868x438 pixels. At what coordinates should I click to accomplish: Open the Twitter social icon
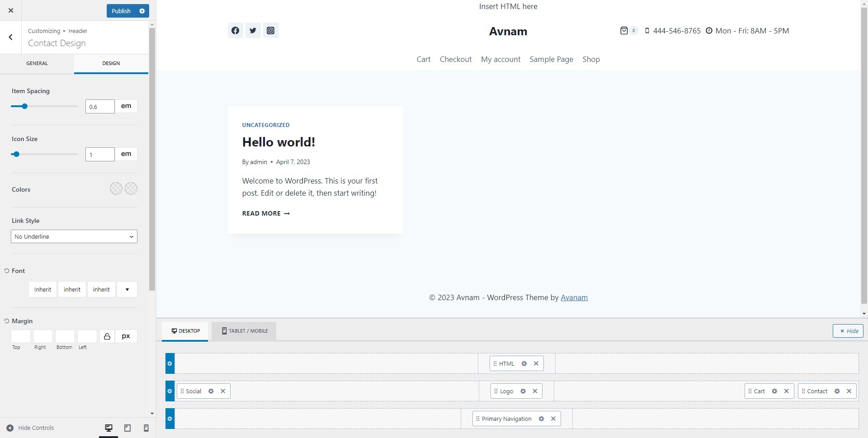click(253, 30)
